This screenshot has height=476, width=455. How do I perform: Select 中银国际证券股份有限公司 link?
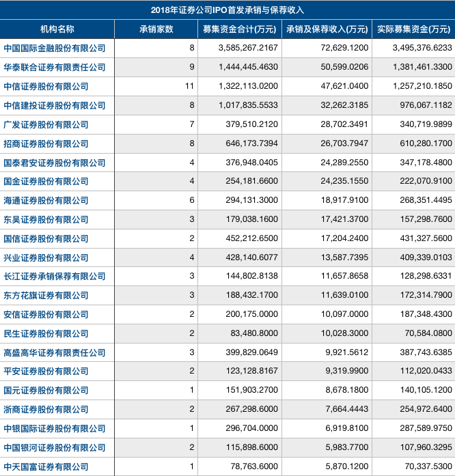tap(55, 429)
